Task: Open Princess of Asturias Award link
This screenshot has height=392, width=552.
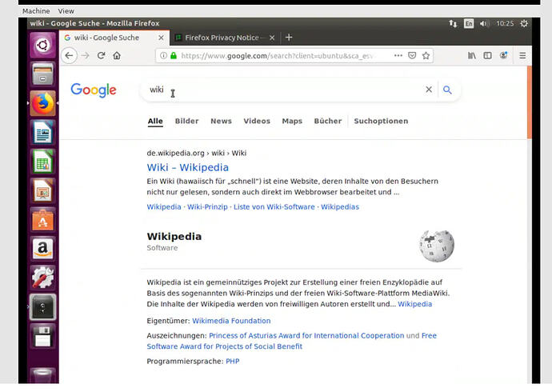Action: (306, 336)
